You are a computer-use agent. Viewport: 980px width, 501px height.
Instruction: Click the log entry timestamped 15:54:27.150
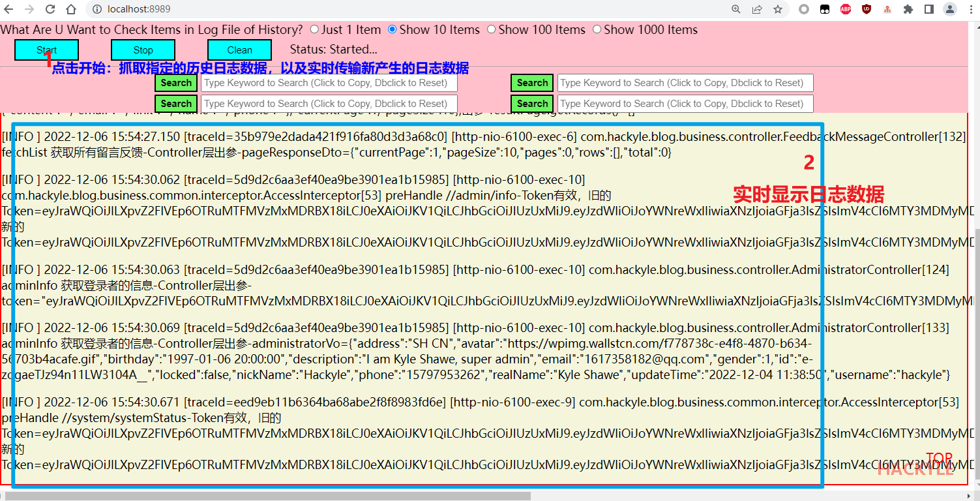point(483,145)
